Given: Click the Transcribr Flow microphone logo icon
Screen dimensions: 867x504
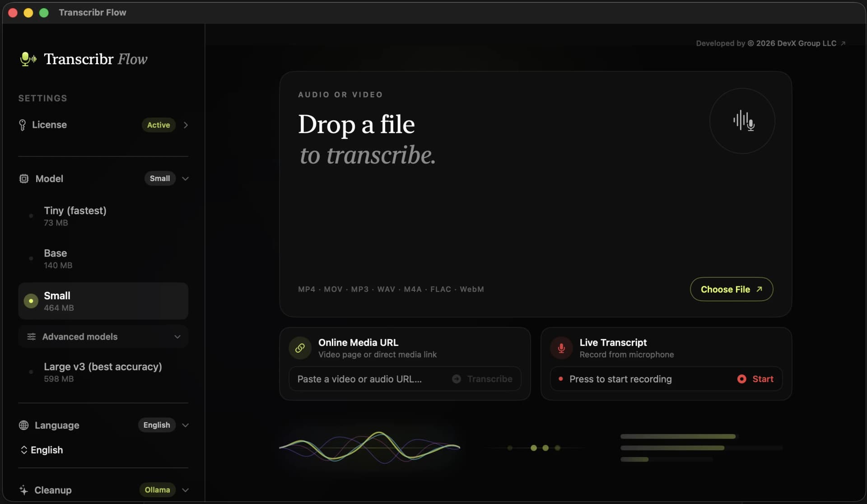Looking at the screenshot, I should (x=28, y=59).
